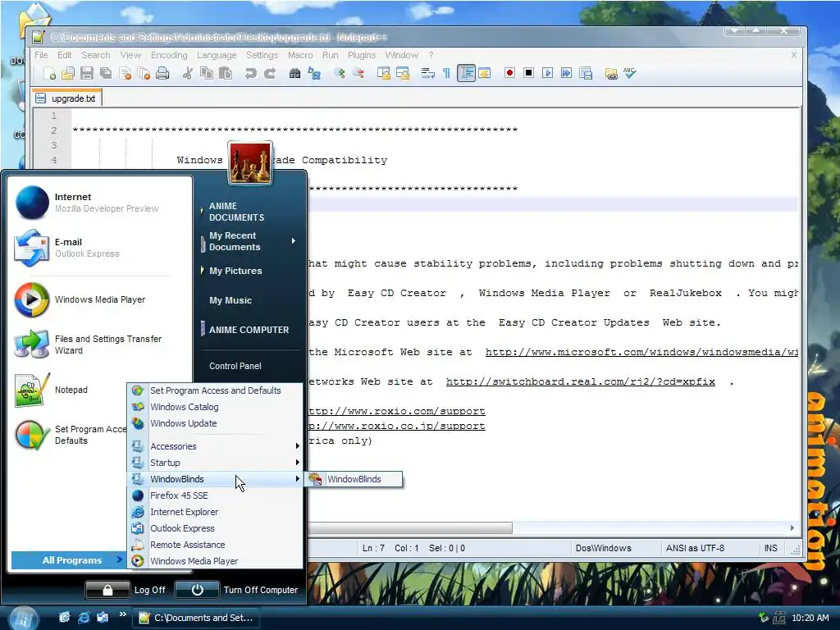Image resolution: width=840 pixels, height=630 pixels.
Task: Click the Print toolbar icon
Action: [162, 73]
